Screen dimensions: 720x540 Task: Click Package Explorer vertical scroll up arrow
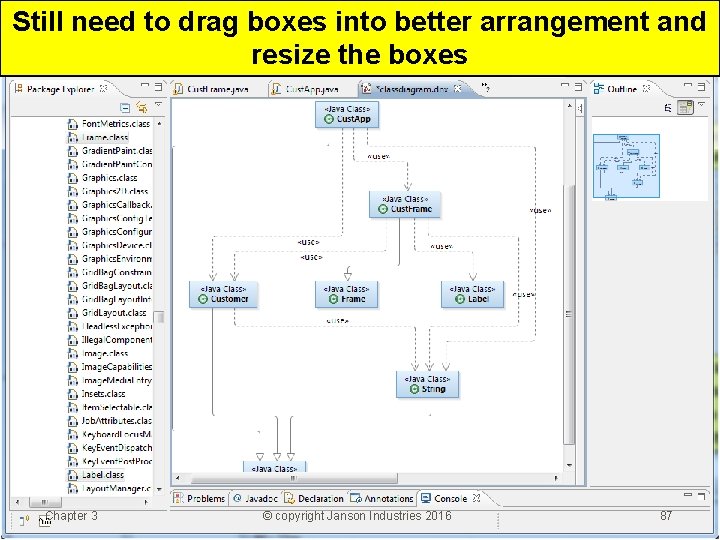(x=159, y=124)
